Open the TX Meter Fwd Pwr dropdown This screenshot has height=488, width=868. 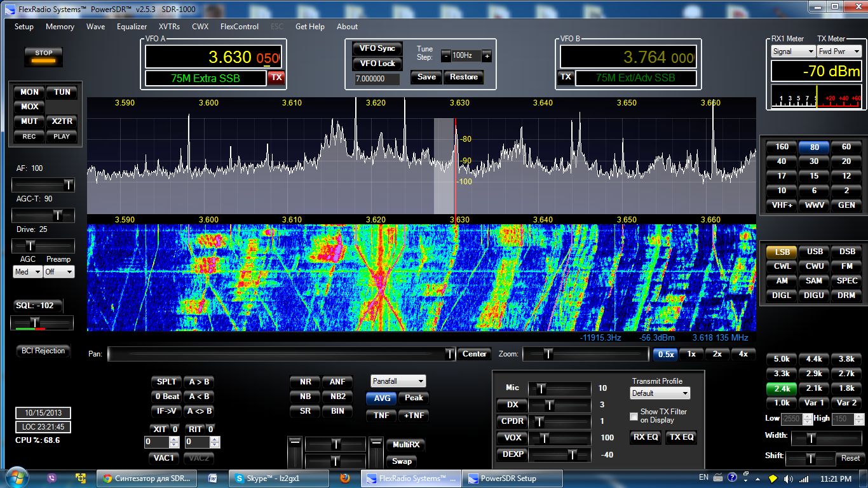click(x=839, y=51)
